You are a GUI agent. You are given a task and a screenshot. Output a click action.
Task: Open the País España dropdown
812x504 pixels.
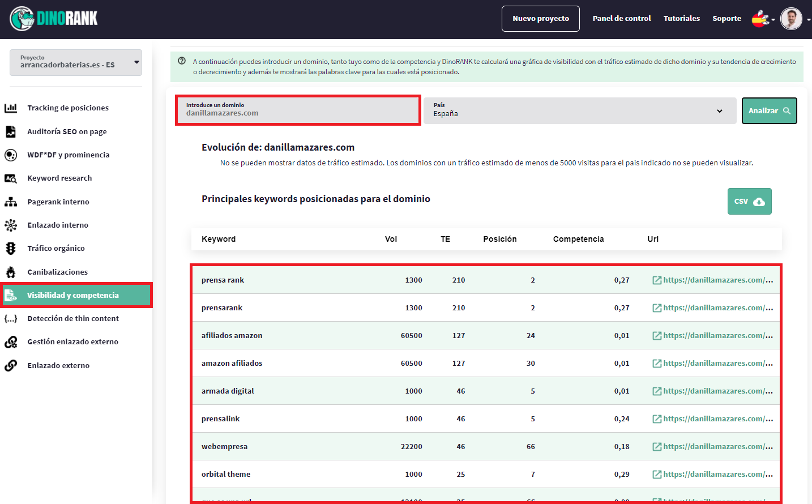point(580,110)
